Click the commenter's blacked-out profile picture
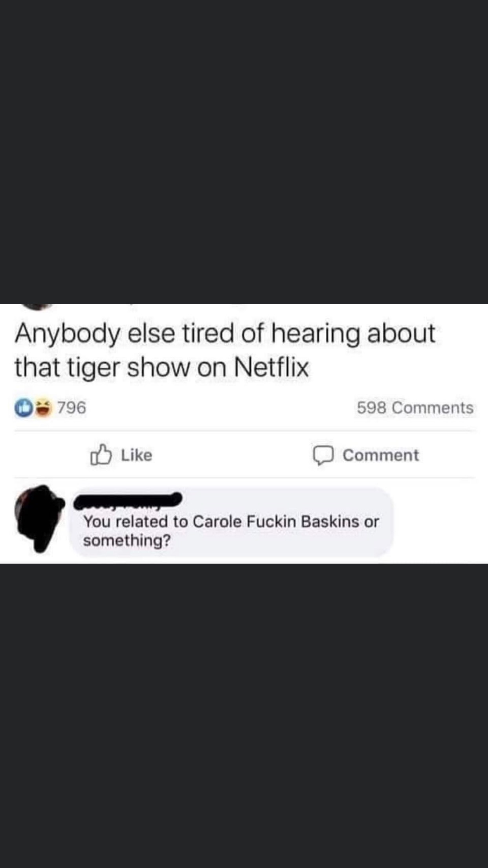Image resolution: width=488 pixels, height=868 pixels. tap(39, 519)
